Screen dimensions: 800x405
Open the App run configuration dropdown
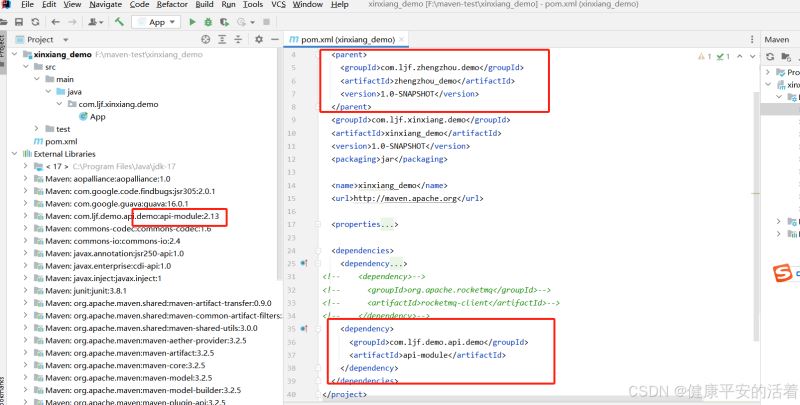pos(156,22)
